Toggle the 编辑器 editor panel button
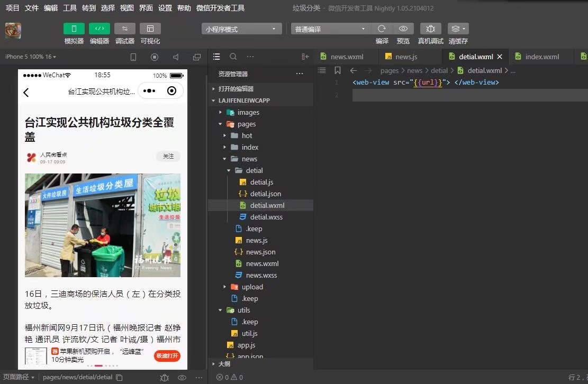 [99, 29]
